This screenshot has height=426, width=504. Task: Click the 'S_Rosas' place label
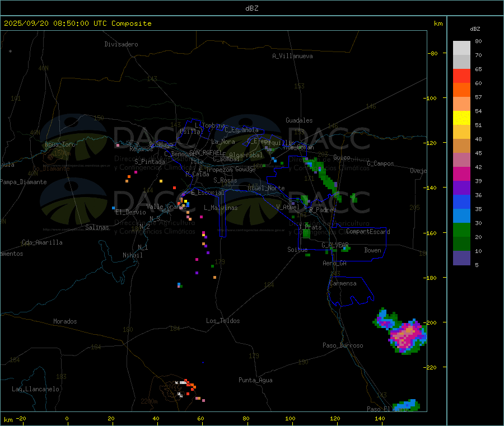[x=225, y=180]
